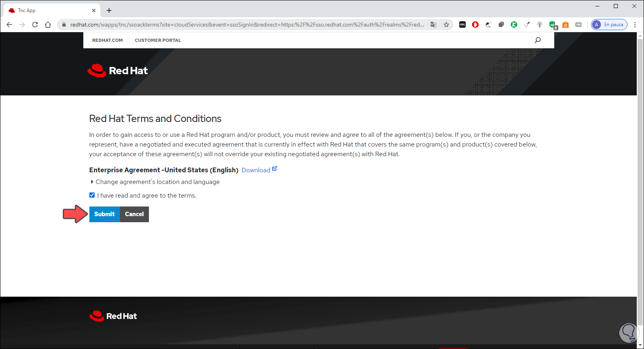Open the REDHAT.COM nav item
The height and width of the screenshot is (349, 644).
click(x=107, y=40)
